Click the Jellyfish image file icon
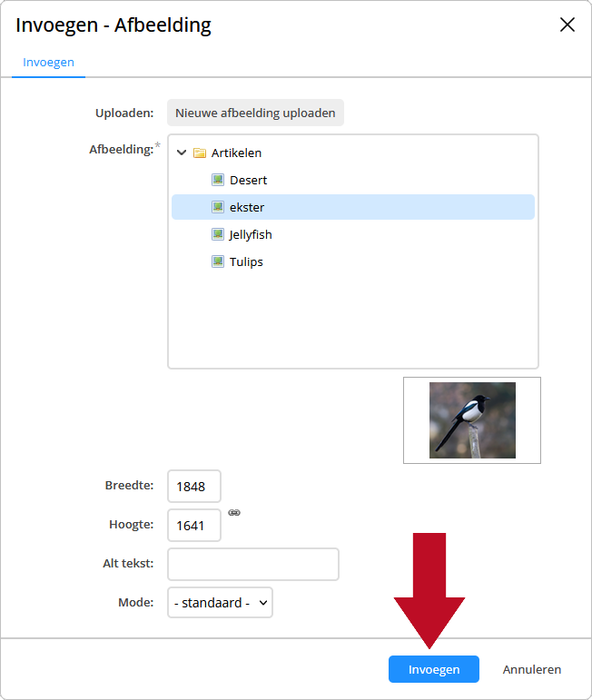 pos(217,234)
